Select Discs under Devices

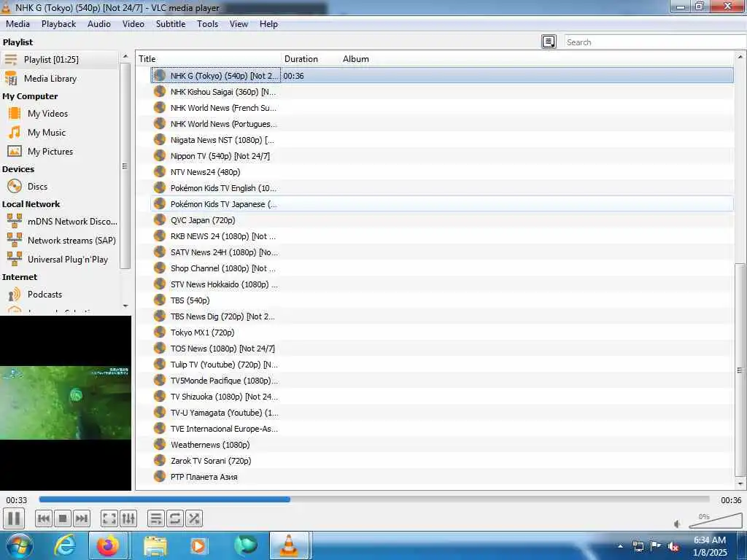60,186
